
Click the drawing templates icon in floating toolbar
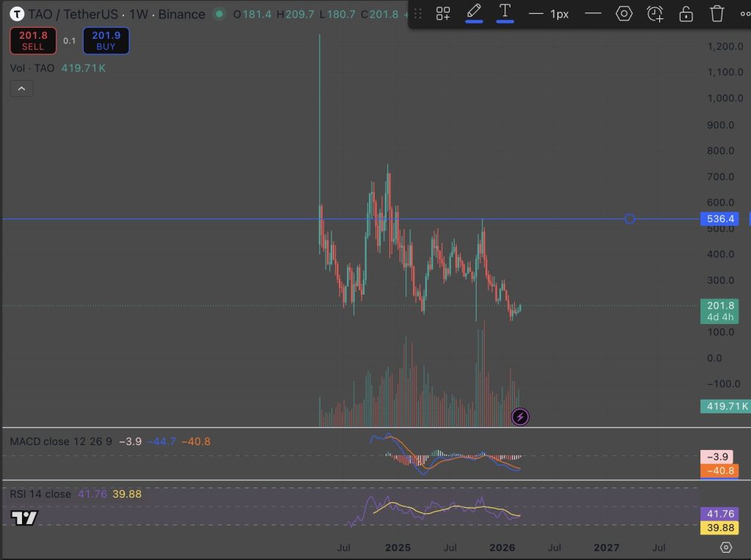point(443,13)
